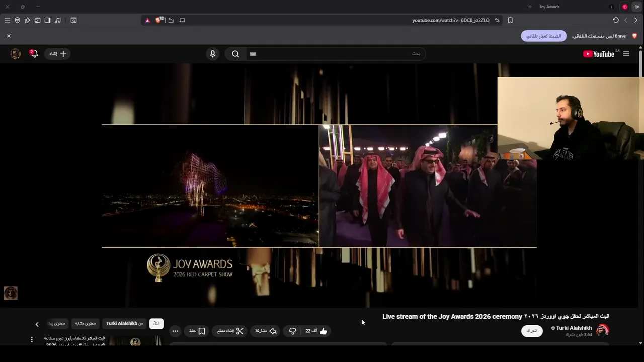
Task: Open Turki Alalshikh channel avatar
Action: click(x=603, y=330)
